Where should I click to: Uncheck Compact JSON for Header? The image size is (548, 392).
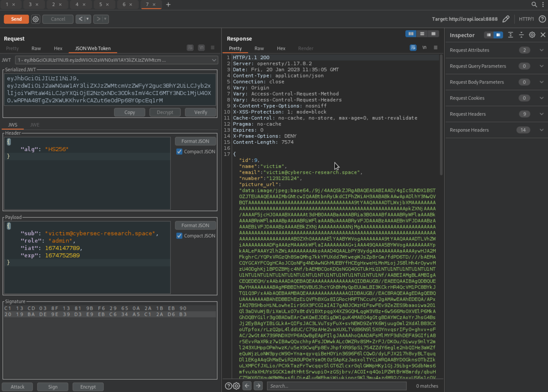[179, 152]
